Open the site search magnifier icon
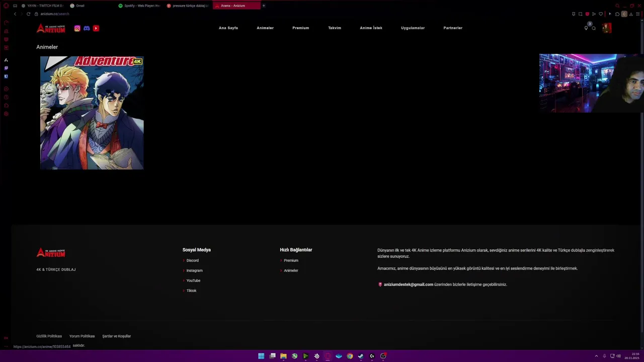 coord(594,28)
